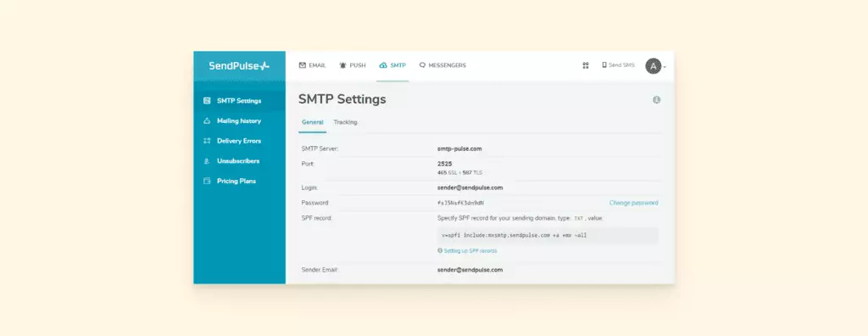This screenshot has width=868, height=336.
Task: Open Mailing history in the sidebar
Action: (239, 120)
